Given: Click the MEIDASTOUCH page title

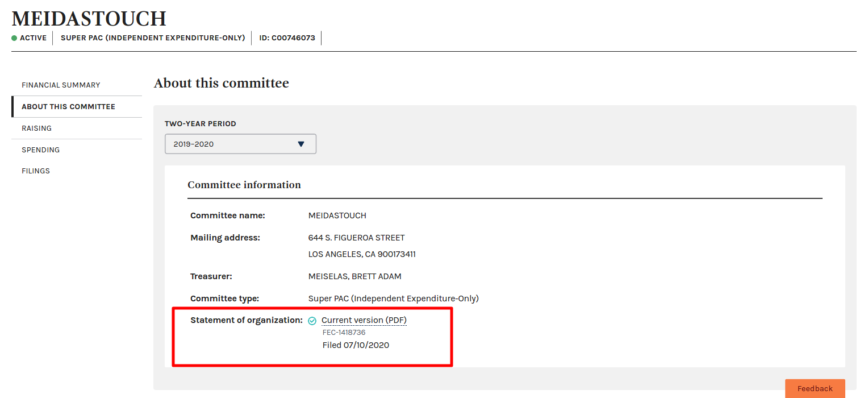Looking at the screenshot, I should pos(89,19).
